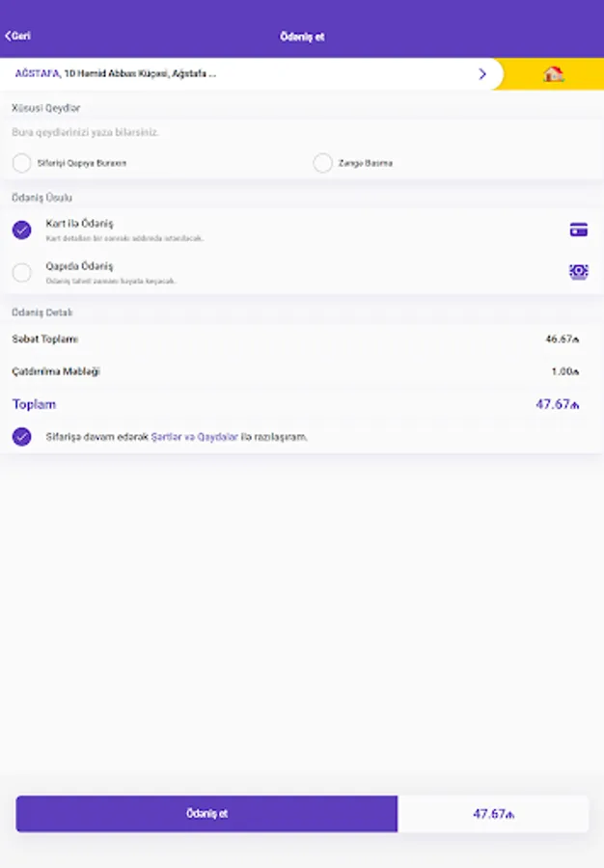Expand address selection with right chevron

pyautogui.click(x=482, y=73)
